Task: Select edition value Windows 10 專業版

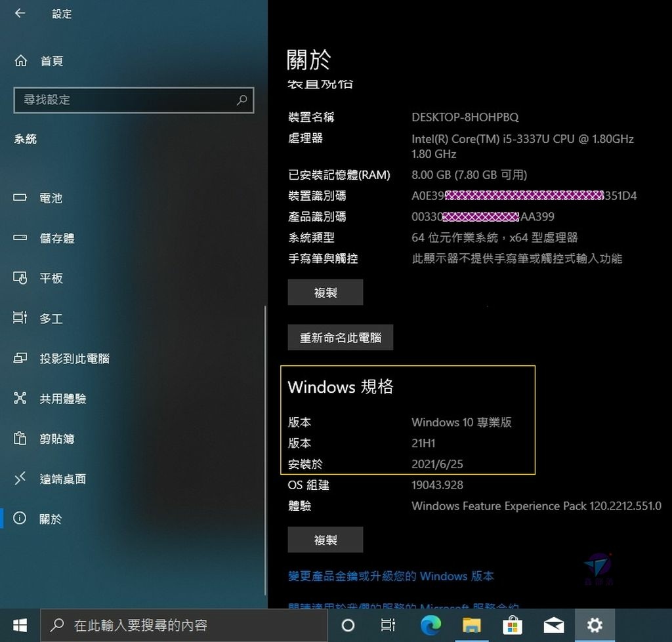Action: coord(461,422)
